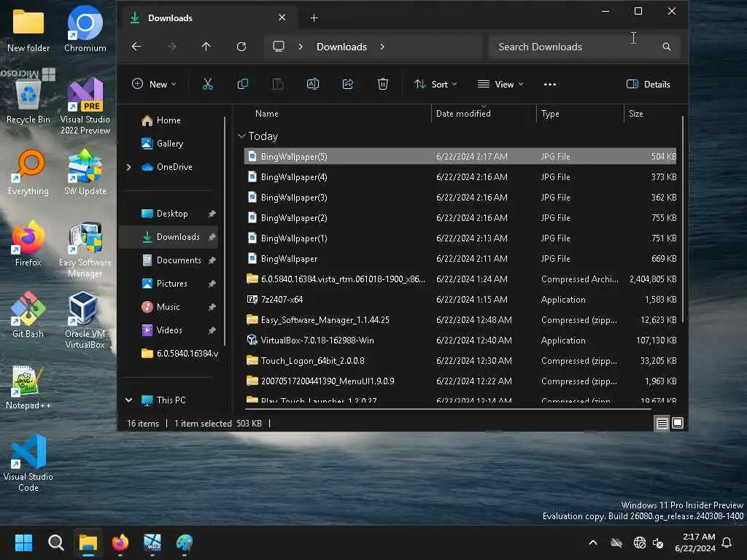
Task: Click the Cut scissors icon in toolbar
Action: coord(207,85)
